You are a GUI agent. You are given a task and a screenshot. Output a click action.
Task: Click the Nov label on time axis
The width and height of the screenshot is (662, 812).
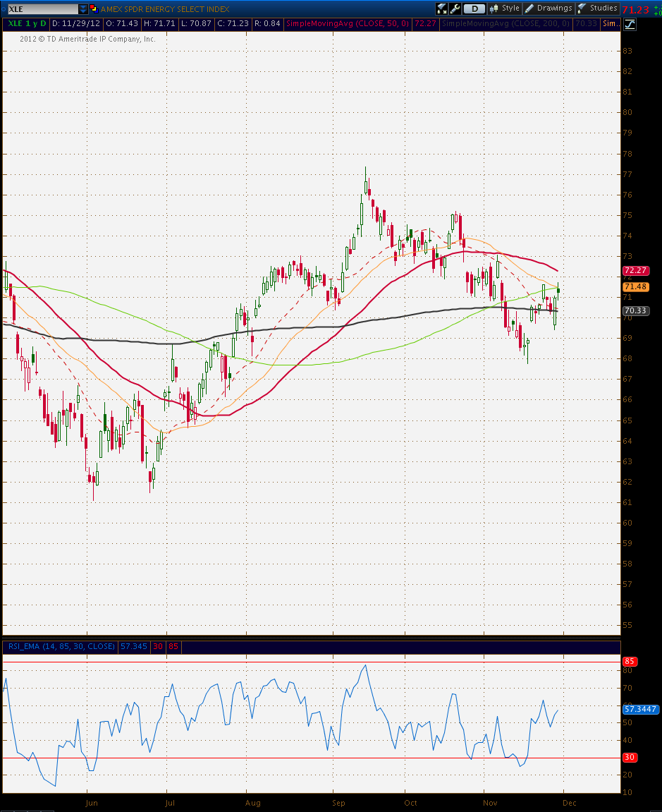(490, 803)
